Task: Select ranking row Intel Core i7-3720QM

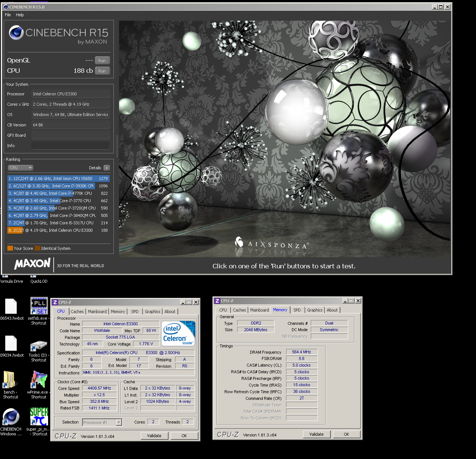Action: pyautogui.click(x=58, y=208)
